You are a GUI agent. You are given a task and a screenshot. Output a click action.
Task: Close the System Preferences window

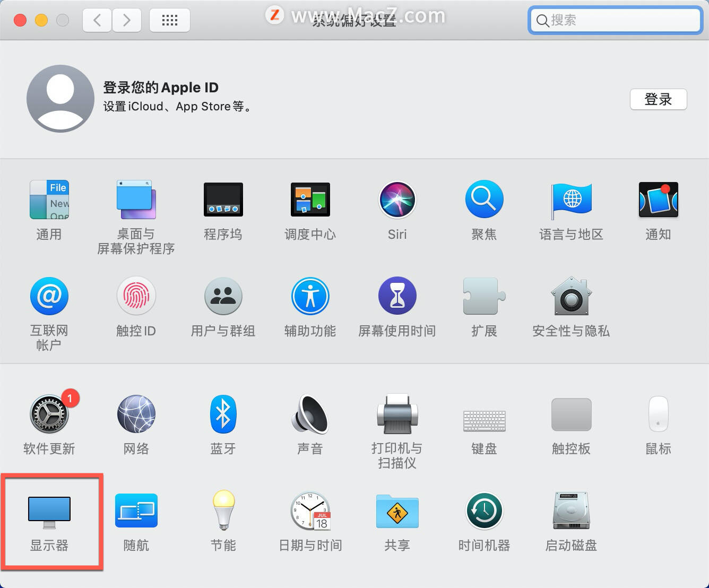pos(20,20)
